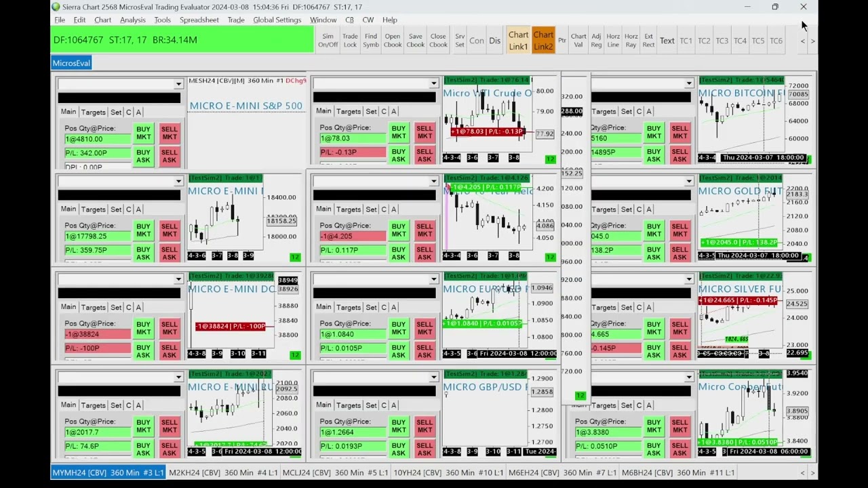
Task: Expand dropdown above the -1@4.205 position panel
Action: click(433, 182)
